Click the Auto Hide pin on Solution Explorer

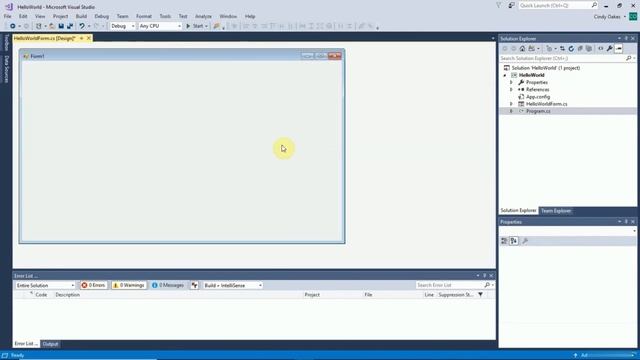pyautogui.click(x=626, y=38)
